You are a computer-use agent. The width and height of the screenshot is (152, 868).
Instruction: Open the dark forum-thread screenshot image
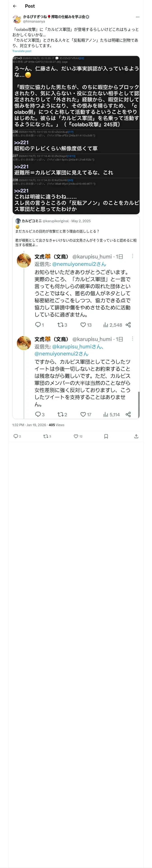[76, 135]
